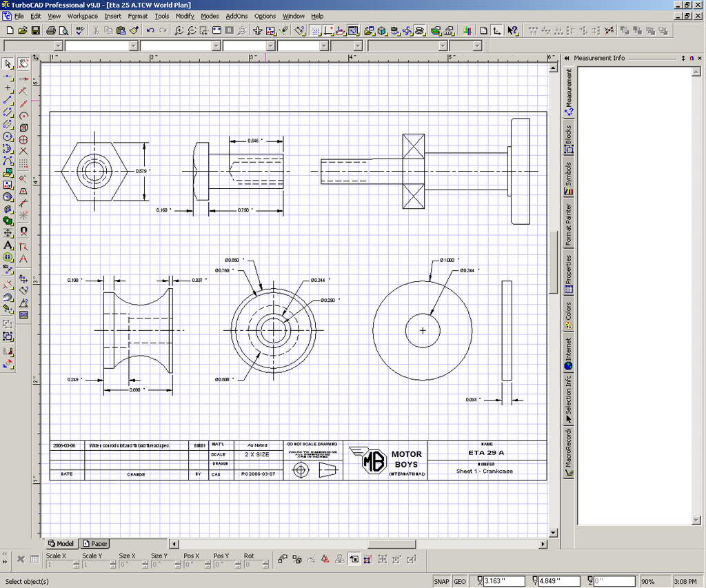Expand the first property toolbar dropdown
The height and width of the screenshot is (588, 706).
[x=59, y=45]
